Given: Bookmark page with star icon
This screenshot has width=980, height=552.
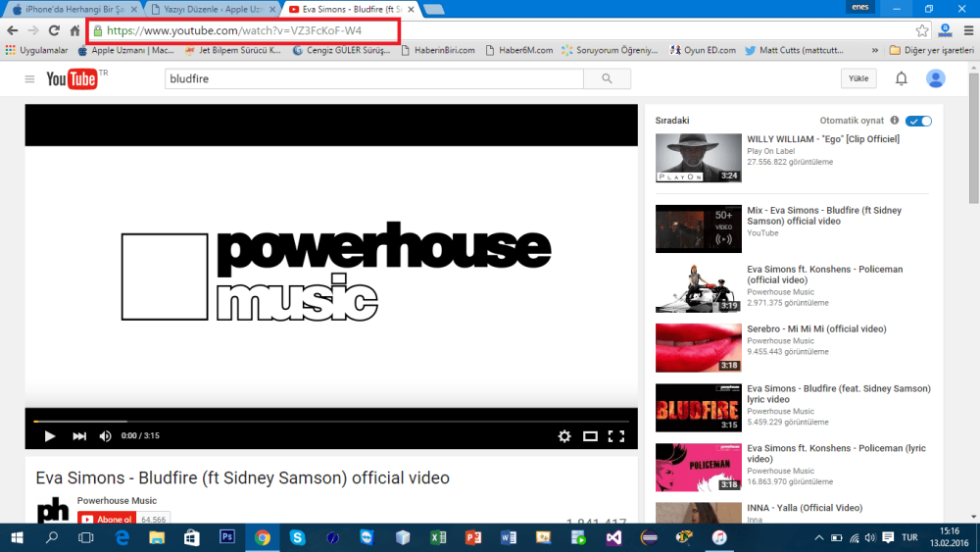Looking at the screenshot, I should 922,30.
